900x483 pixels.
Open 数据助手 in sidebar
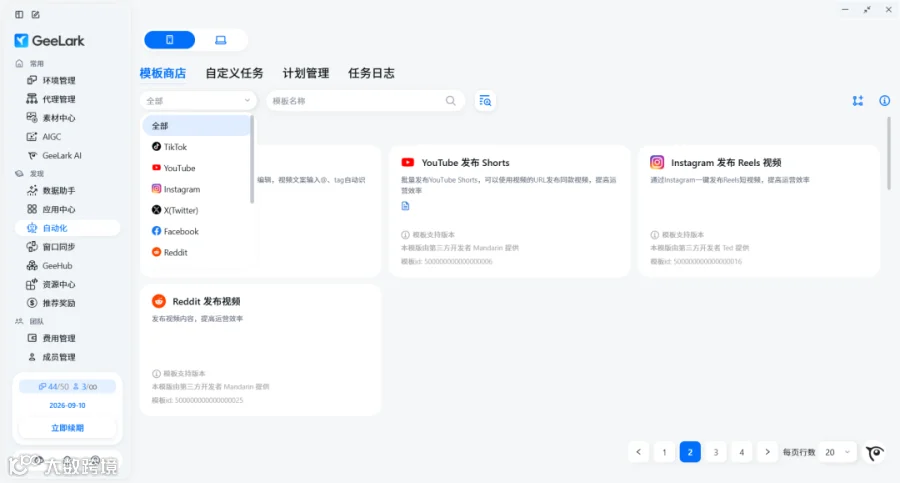point(59,191)
